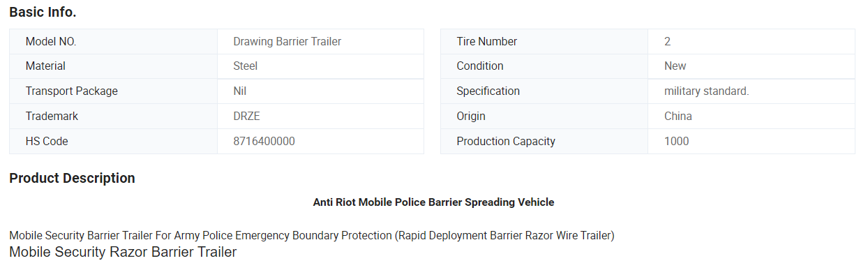Click the New condition value
868x277 pixels.
pyautogui.click(x=675, y=66)
